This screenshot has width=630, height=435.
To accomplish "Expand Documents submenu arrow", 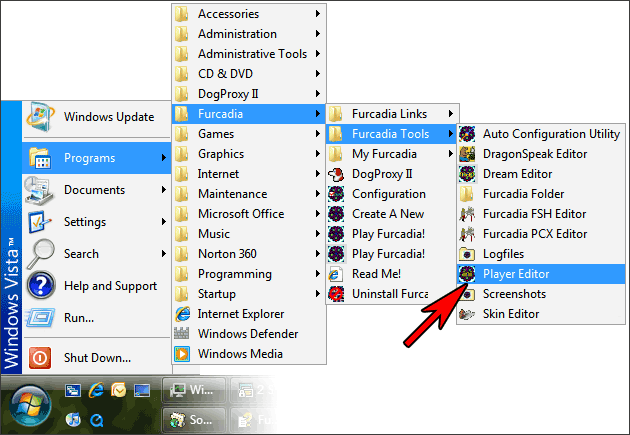I will [164, 190].
